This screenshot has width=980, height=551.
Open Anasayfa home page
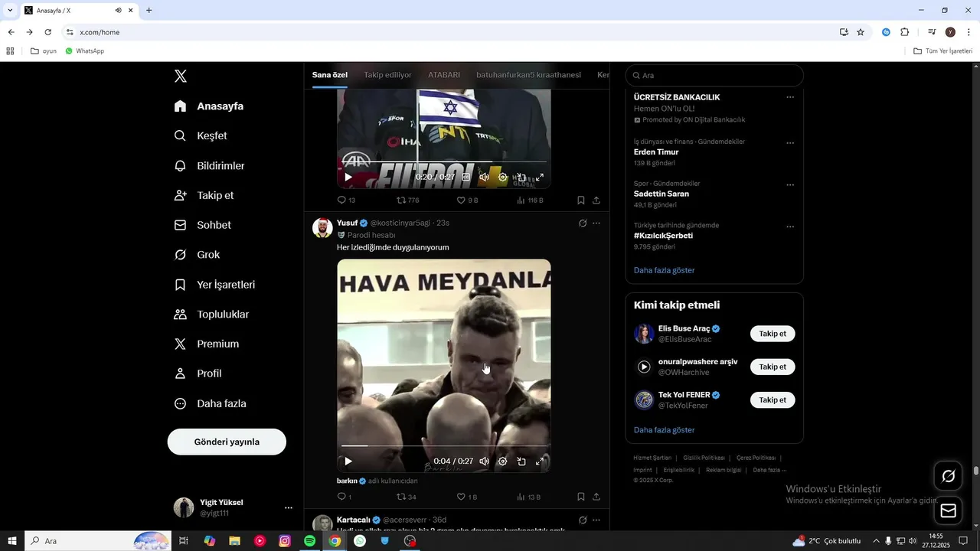(209, 106)
